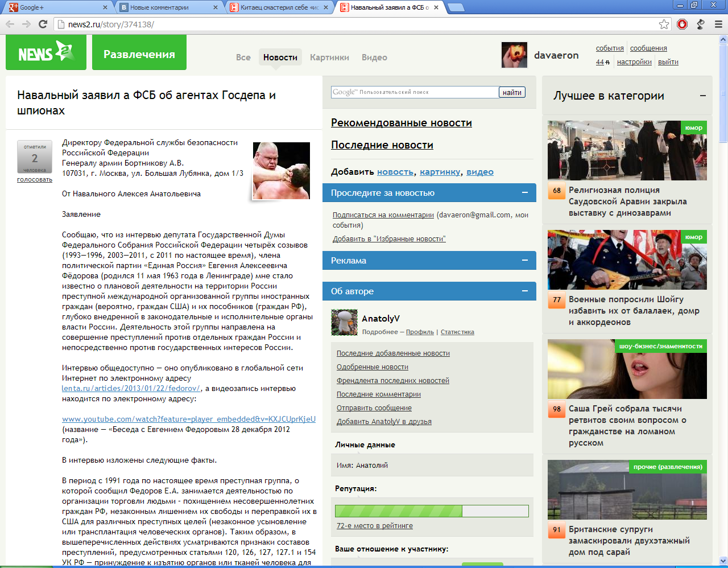
Task: Reload the page with refresh icon
Action: pyautogui.click(x=43, y=24)
